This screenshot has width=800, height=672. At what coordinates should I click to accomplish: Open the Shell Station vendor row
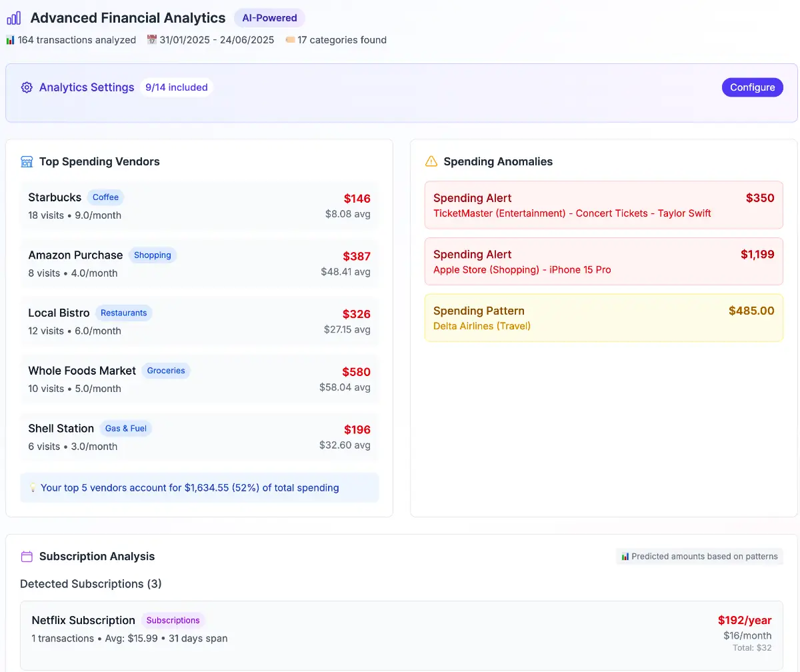(199, 437)
